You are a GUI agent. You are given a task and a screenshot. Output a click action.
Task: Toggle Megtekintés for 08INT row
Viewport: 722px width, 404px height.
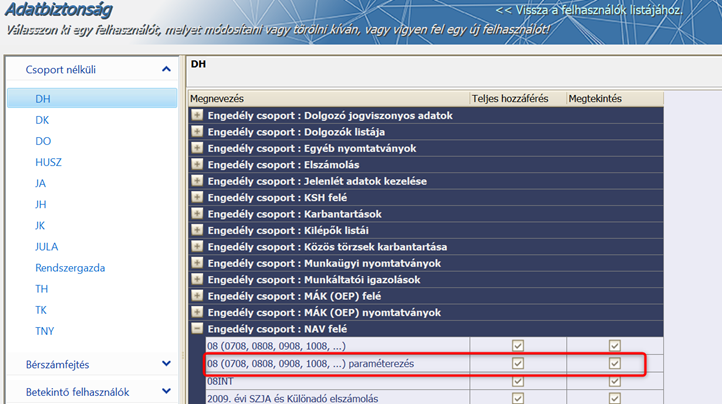point(615,381)
